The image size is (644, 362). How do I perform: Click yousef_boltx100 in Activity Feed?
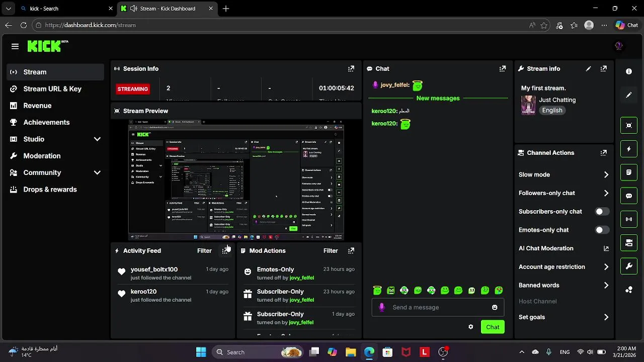pos(154,269)
